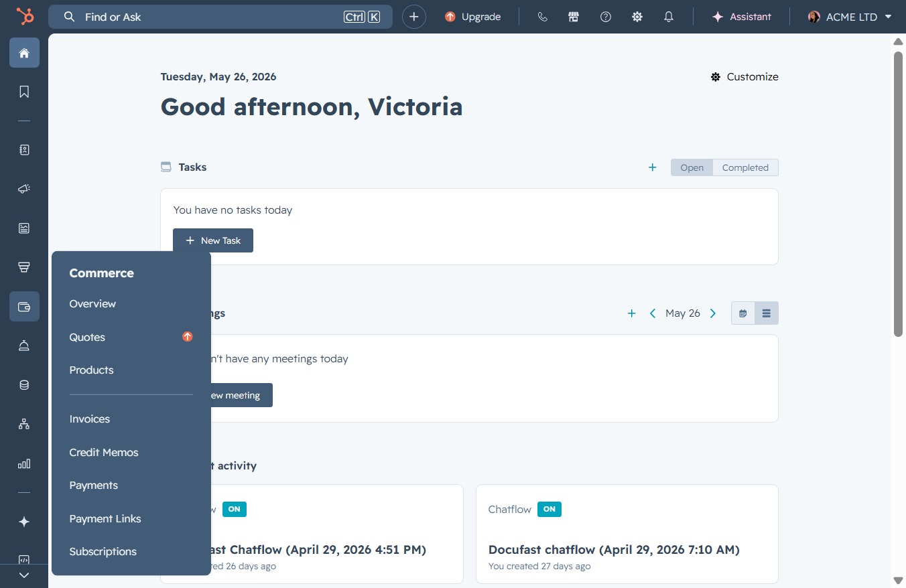Click the Commerce wallet sidebar icon
The width and height of the screenshot is (906, 588).
24,307
